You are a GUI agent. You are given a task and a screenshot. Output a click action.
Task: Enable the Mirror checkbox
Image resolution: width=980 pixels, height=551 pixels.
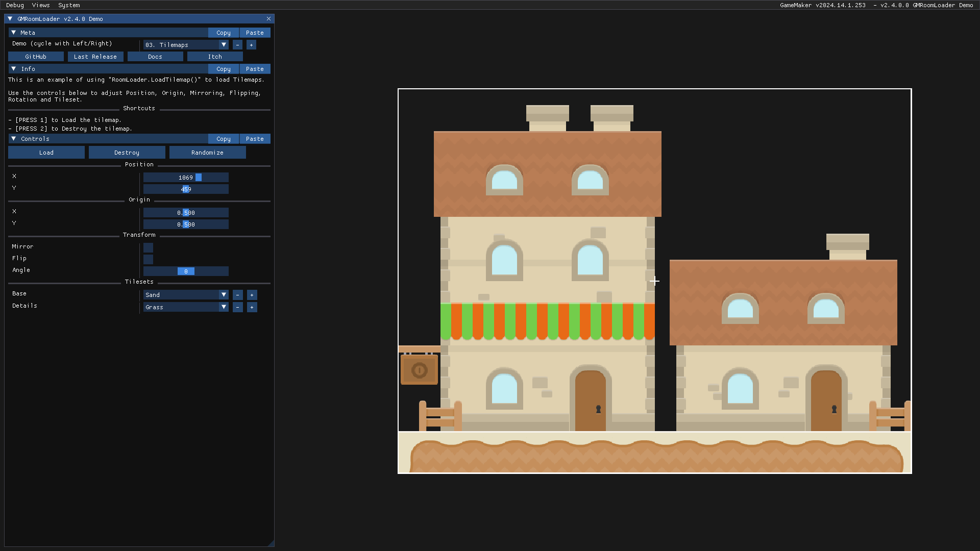click(148, 247)
